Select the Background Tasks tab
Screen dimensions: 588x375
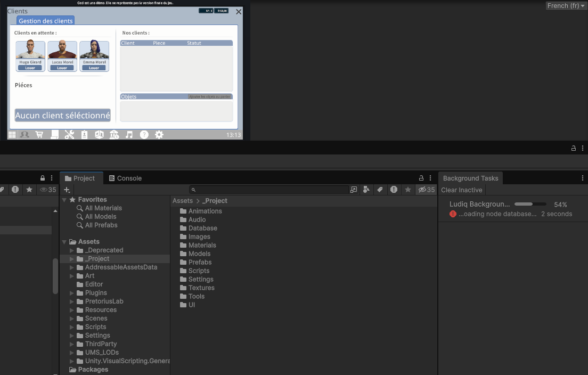point(470,178)
